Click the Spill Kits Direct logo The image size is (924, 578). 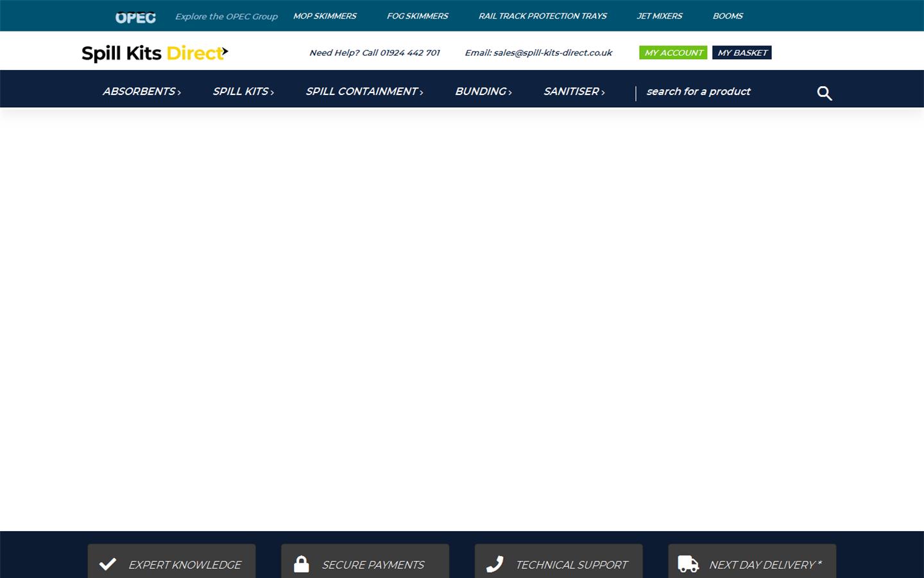[x=155, y=53]
